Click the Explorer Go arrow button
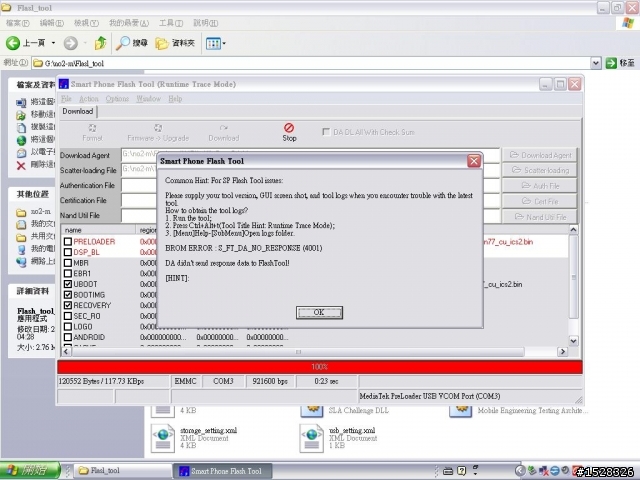This screenshot has height=480, width=640. pos(611,63)
